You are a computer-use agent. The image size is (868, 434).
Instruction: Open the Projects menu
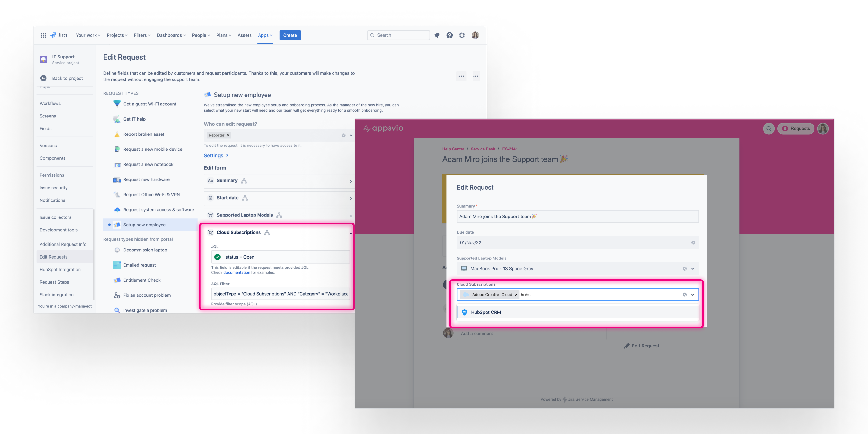pyautogui.click(x=117, y=35)
